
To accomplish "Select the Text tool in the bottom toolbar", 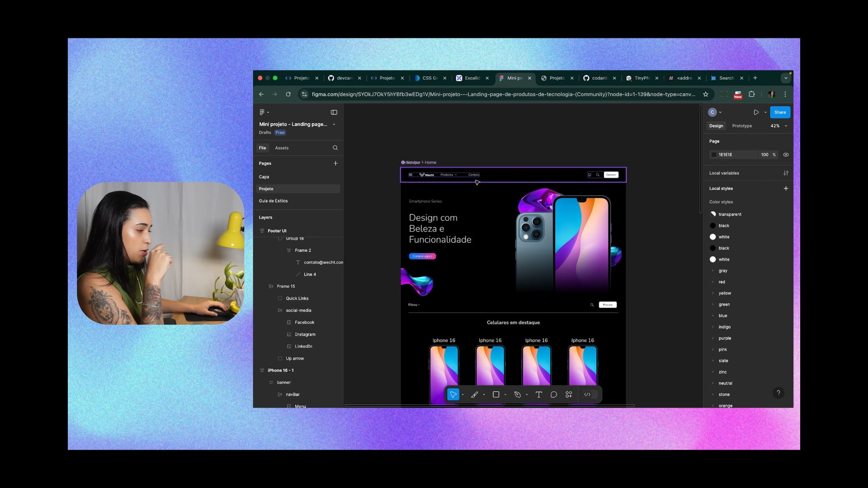I will pyautogui.click(x=538, y=394).
